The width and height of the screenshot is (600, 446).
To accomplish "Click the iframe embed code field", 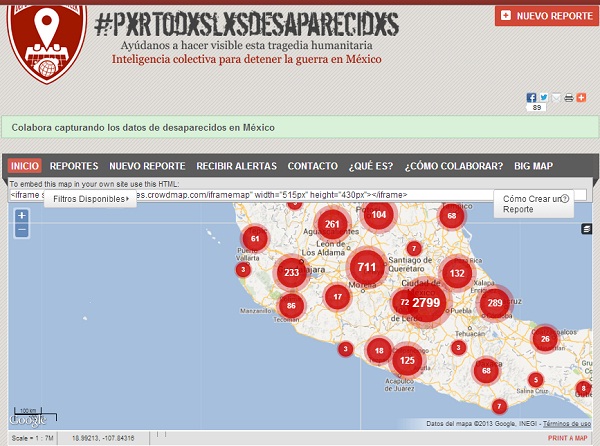I will (x=298, y=195).
